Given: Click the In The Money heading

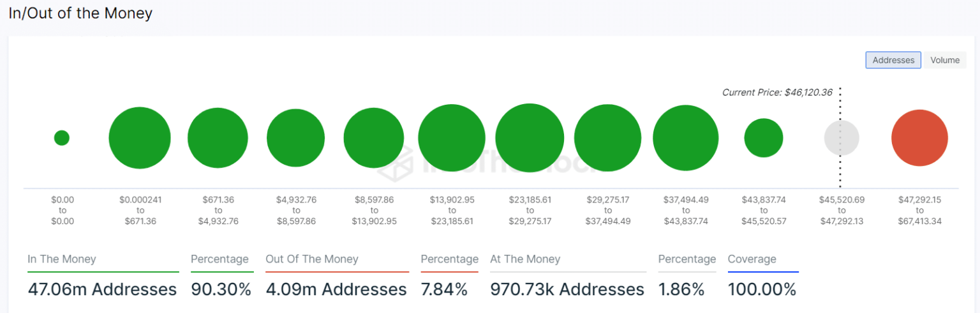Looking at the screenshot, I should [62, 259].
